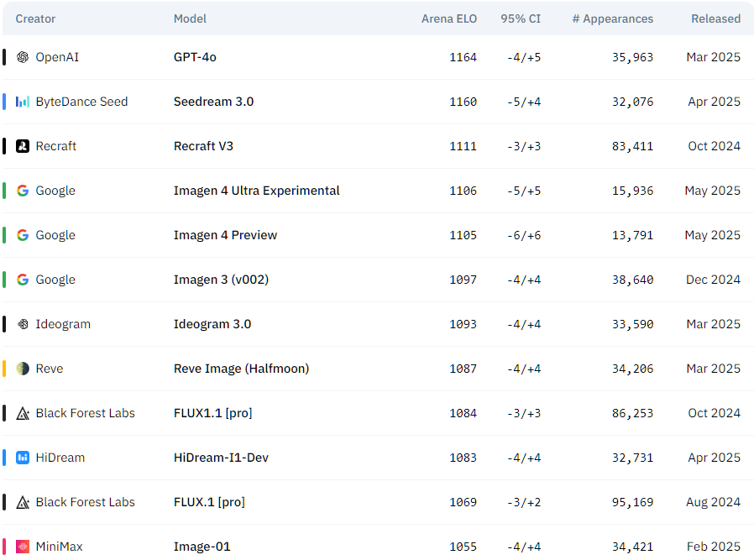Click the Reve creator name

click(x=50, y=369)
